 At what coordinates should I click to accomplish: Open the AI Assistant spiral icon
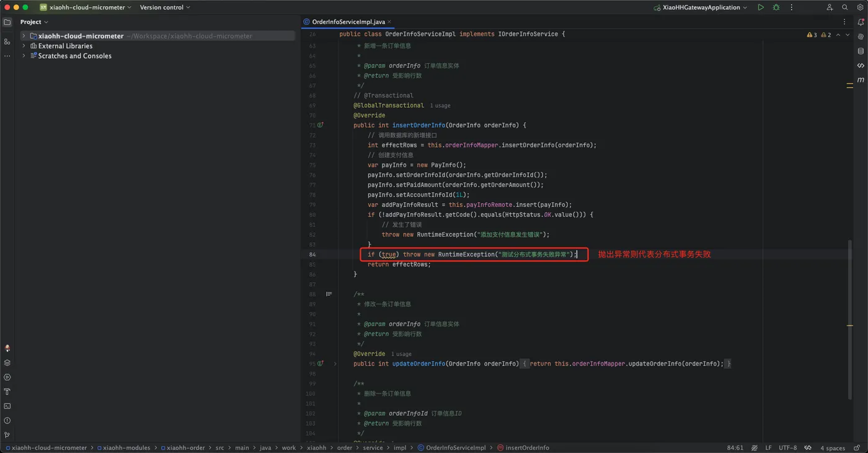pyautogui.click(x=861, y=37)
